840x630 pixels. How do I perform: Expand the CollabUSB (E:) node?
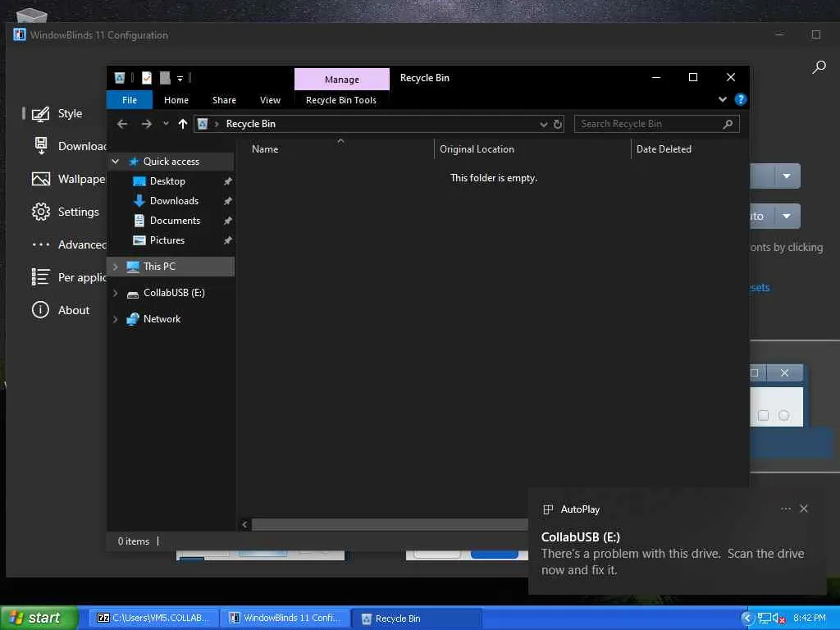point(115,293)
